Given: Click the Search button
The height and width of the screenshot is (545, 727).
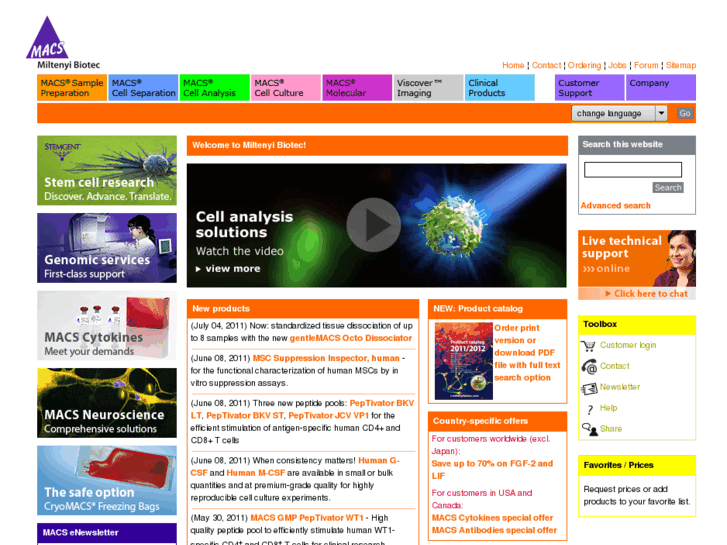Looking at the screenshot, I should coord(668,187).
